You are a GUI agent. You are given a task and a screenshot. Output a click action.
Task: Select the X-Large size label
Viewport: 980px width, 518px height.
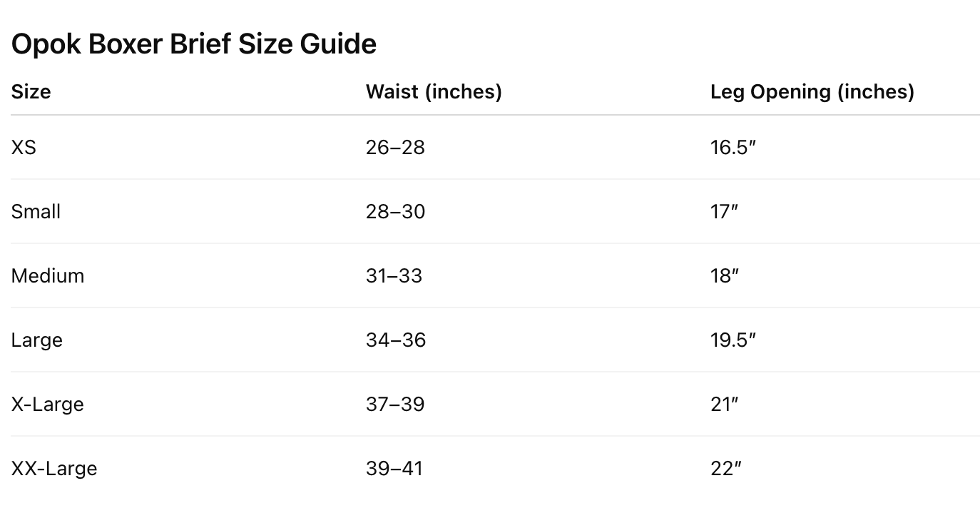[48, 405]
